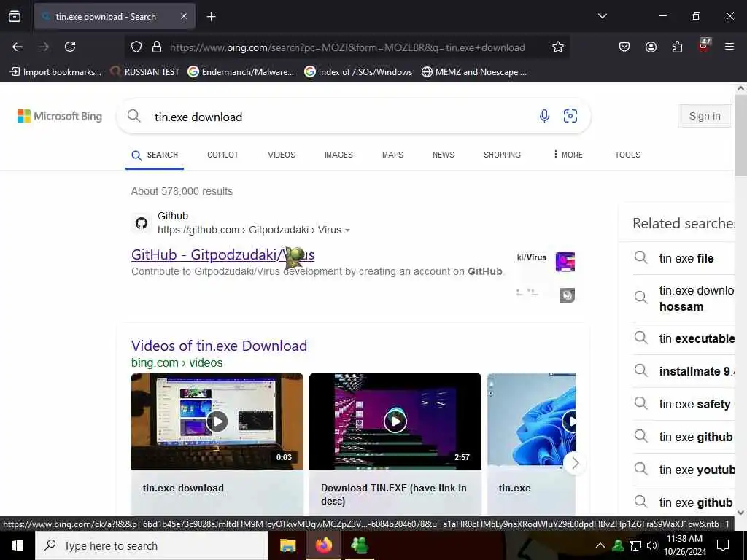Switch to the IMAGES tab
The width and height of the screenshot is (747, 560).
(338, 155)
